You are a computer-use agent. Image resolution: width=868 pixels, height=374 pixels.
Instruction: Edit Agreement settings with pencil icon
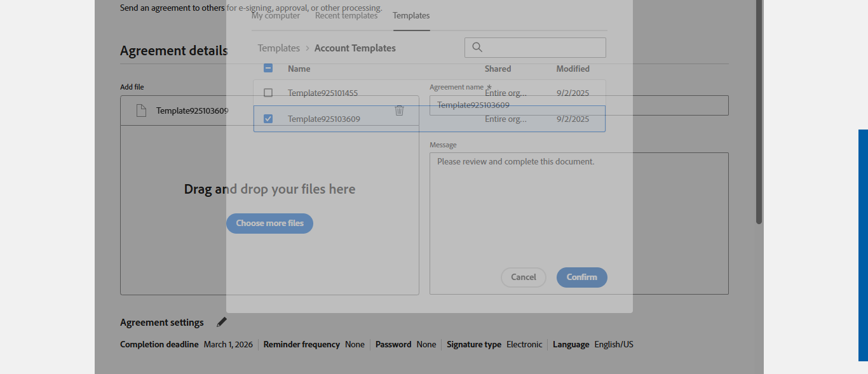pos(222,323)
